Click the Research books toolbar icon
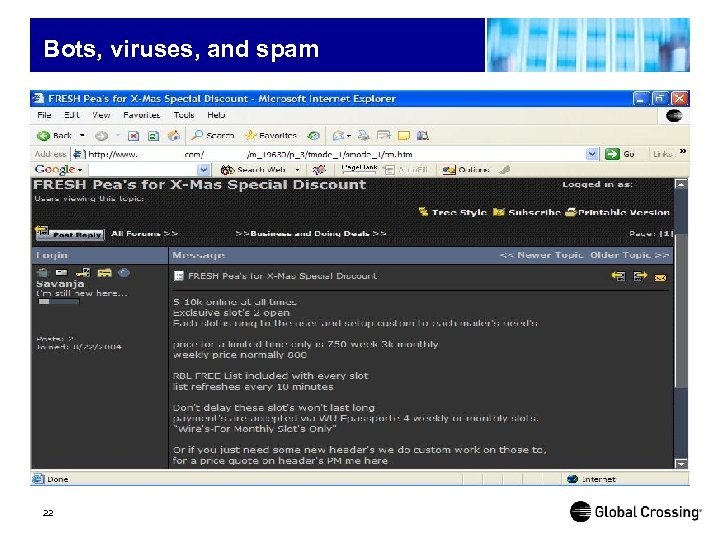This screenshot has height=540, width=720. (x=422, y=135)
